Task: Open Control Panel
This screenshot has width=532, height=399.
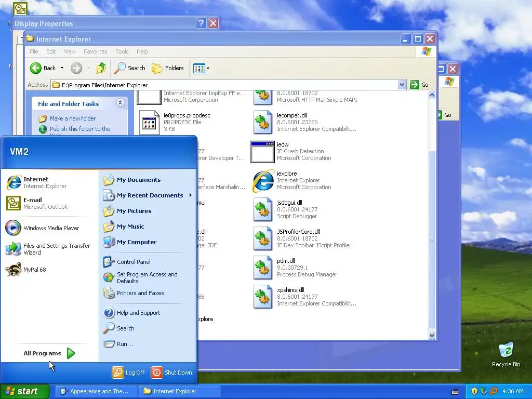Action: pos(127,262)
